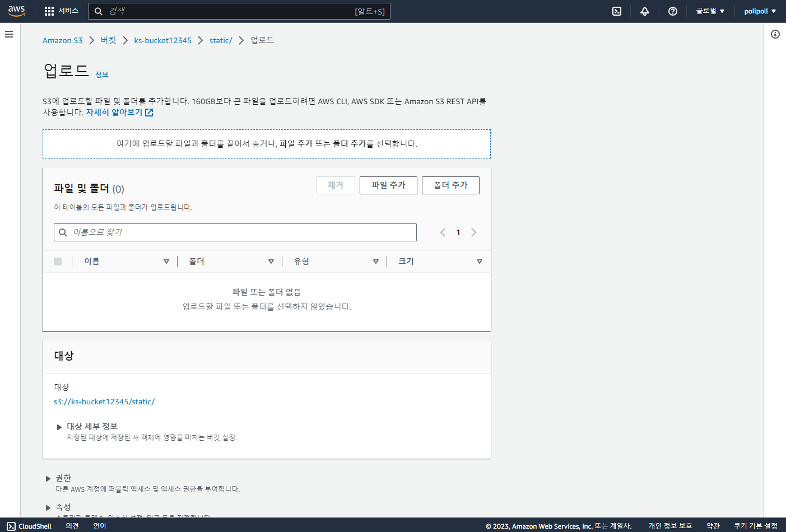786x532 pixels.
Task: Open ks-bucket12345 breadcrumb link
Action: point(163,40)
